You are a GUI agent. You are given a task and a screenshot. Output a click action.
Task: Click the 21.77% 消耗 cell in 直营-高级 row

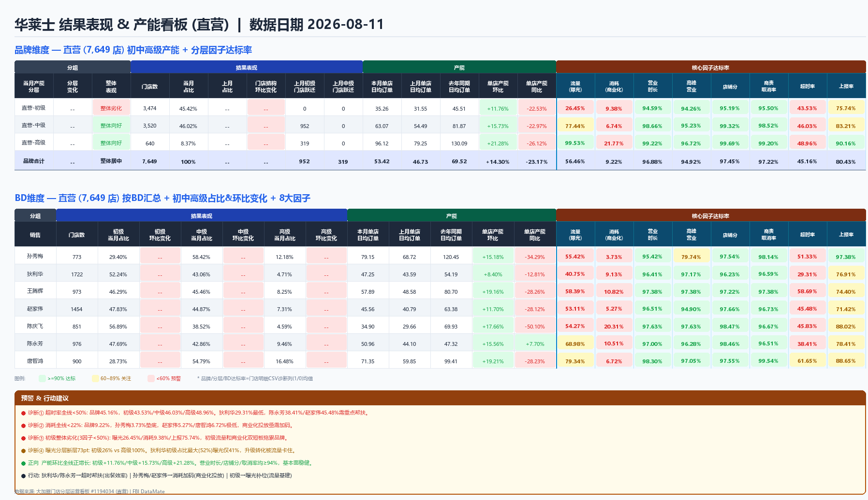[x=614, y=143]
